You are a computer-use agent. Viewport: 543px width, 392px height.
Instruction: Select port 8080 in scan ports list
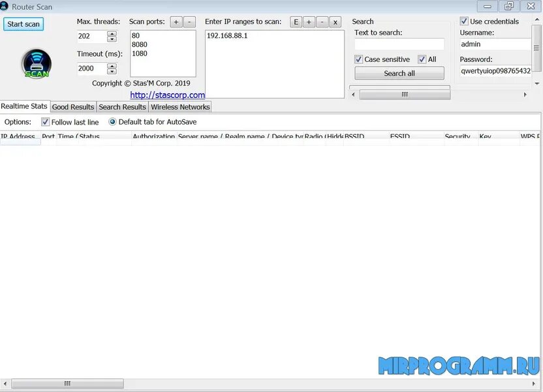140,44
